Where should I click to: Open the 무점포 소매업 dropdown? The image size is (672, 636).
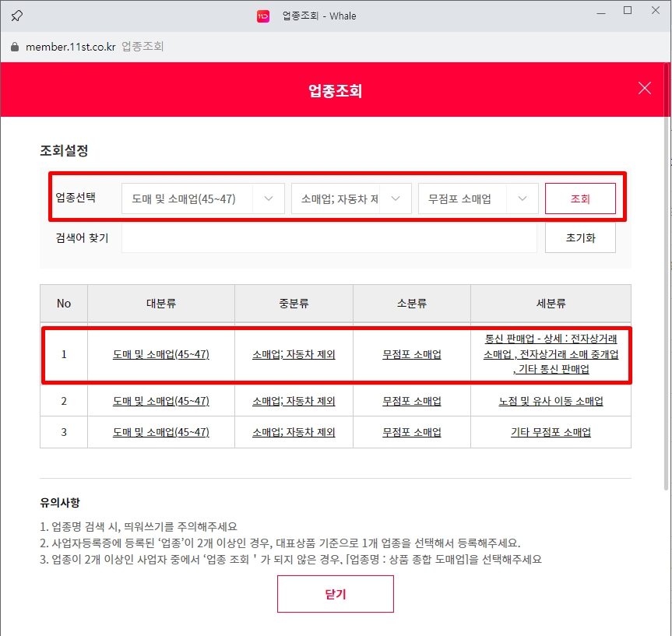pyautogui.click(x=478, y=199)
